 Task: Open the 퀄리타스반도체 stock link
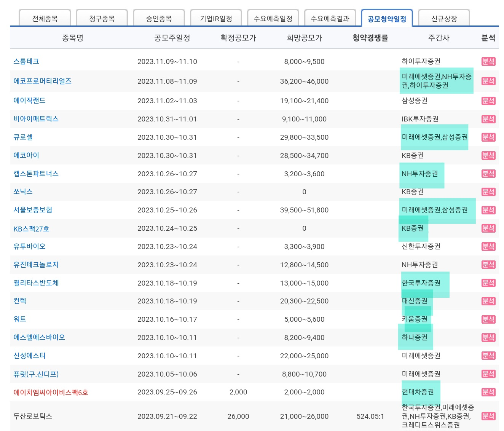click(x=36, y=283)
